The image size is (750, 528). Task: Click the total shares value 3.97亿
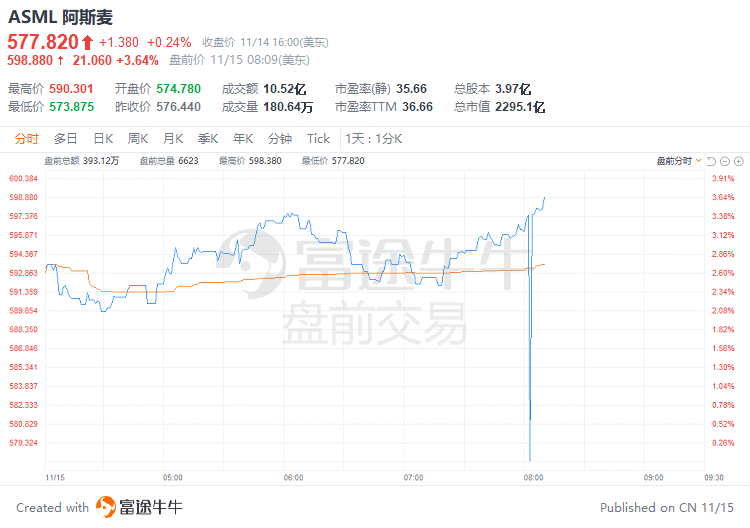point(513,89)
